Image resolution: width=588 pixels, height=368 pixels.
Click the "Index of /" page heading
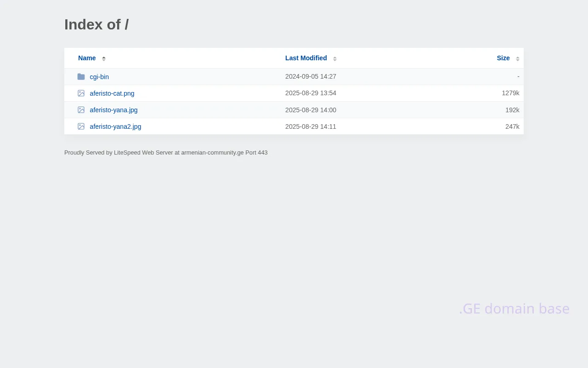96,24
